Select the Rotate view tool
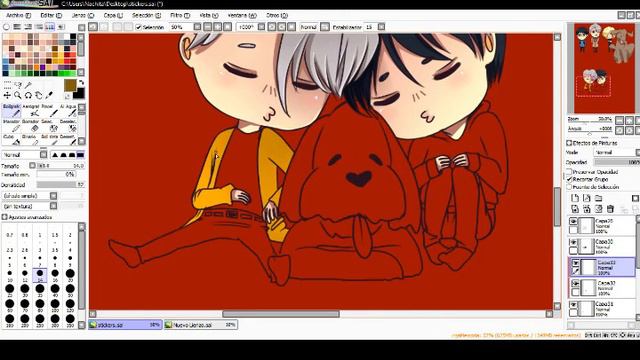This screenshot has height=360, width=640. [28, 95]
